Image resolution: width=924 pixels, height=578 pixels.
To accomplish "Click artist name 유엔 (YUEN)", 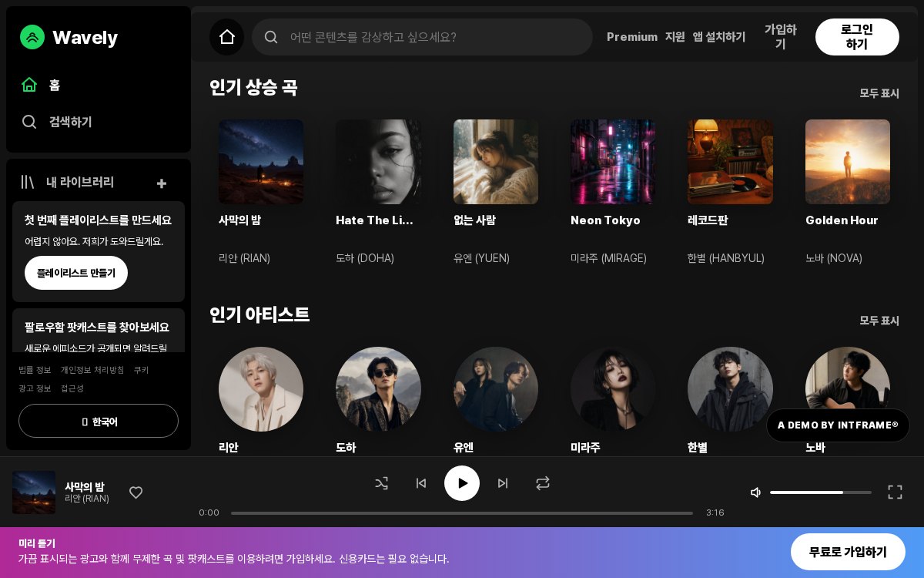I will click(x=481, y=258).
